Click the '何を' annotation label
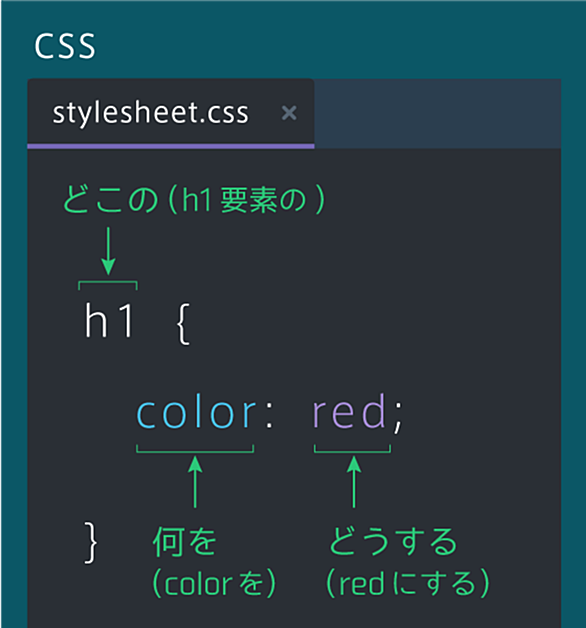 [185, 541]
